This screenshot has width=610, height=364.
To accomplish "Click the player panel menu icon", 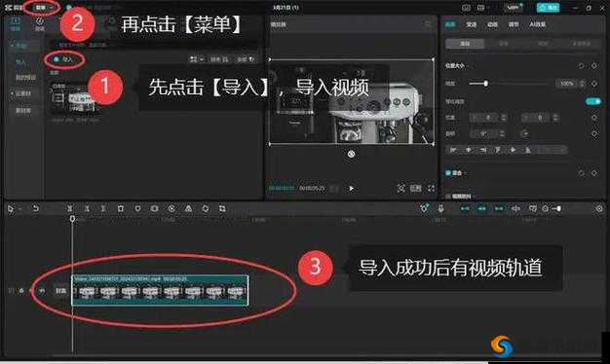I will (428, 24).
